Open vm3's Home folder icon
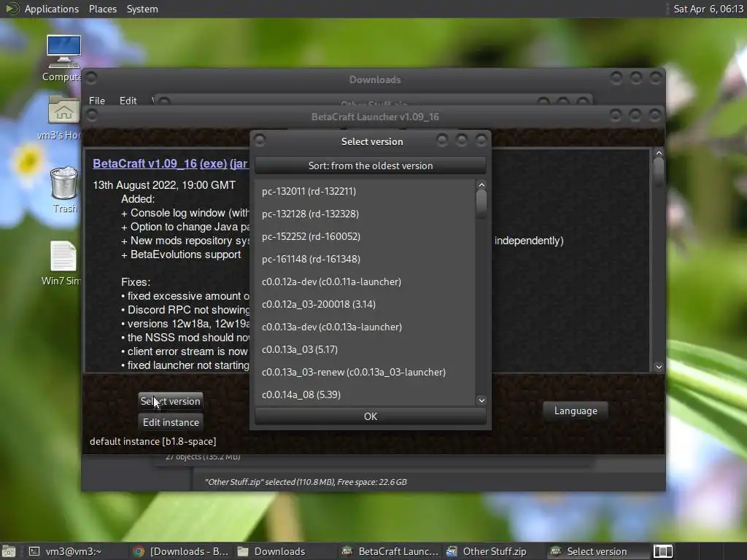Screen dimensions: 747x560 click(63, 111)
